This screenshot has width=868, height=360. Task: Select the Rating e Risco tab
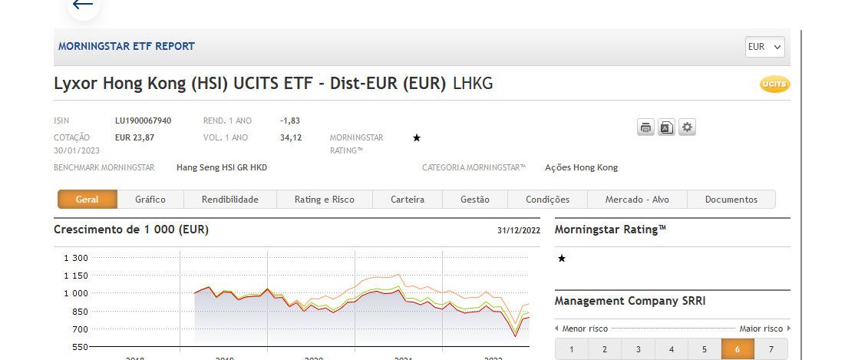pyautogui.click(x=325, y=200)
